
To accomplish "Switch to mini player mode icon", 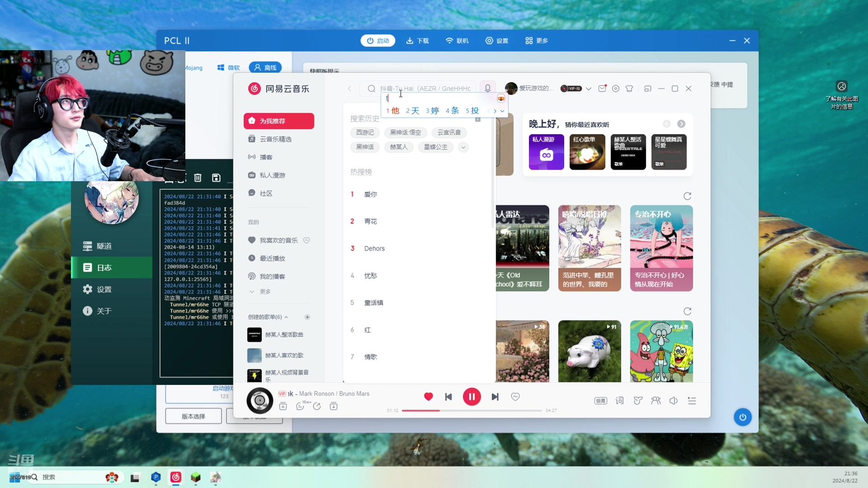I will click(648, 89).
